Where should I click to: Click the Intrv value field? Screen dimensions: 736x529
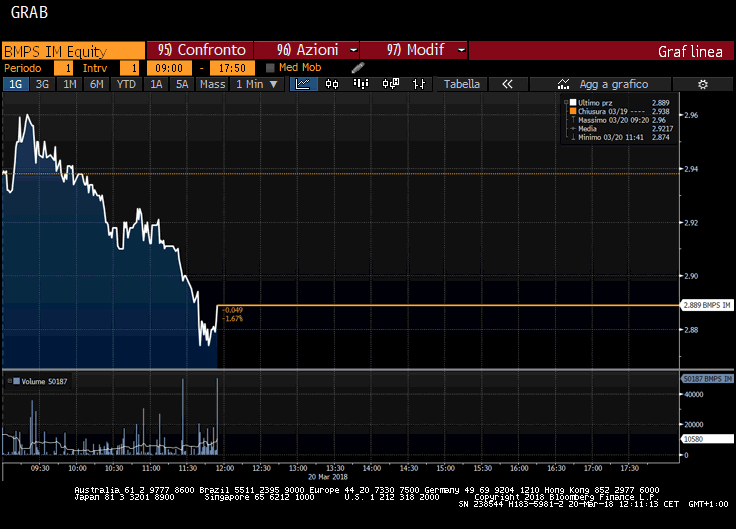click(130, 68)
